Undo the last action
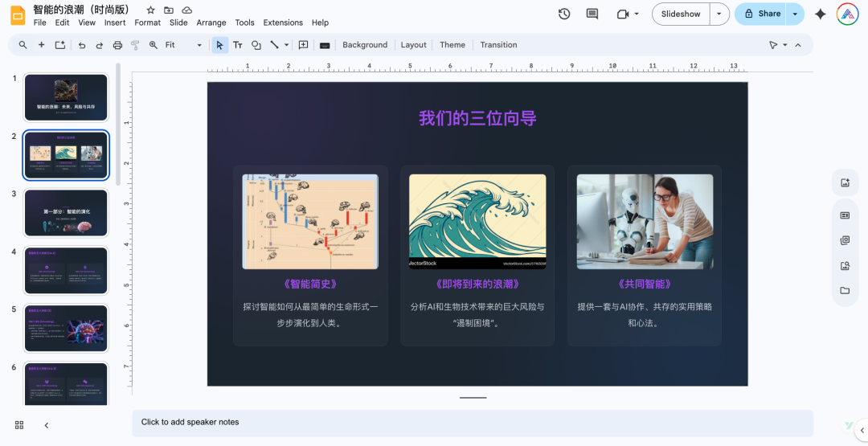Image resolution: width=868 pixels, height=446 pixels. point(81,45)
